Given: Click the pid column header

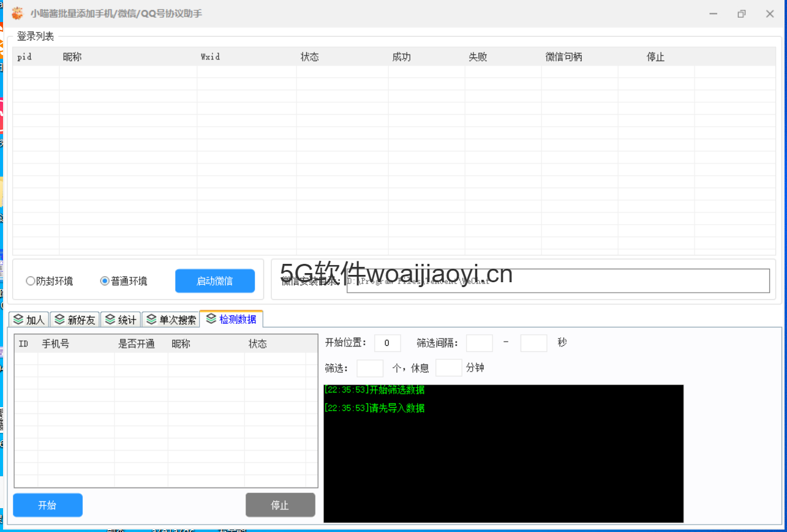Looking at the screenshot, I should [x=36, y=57].
